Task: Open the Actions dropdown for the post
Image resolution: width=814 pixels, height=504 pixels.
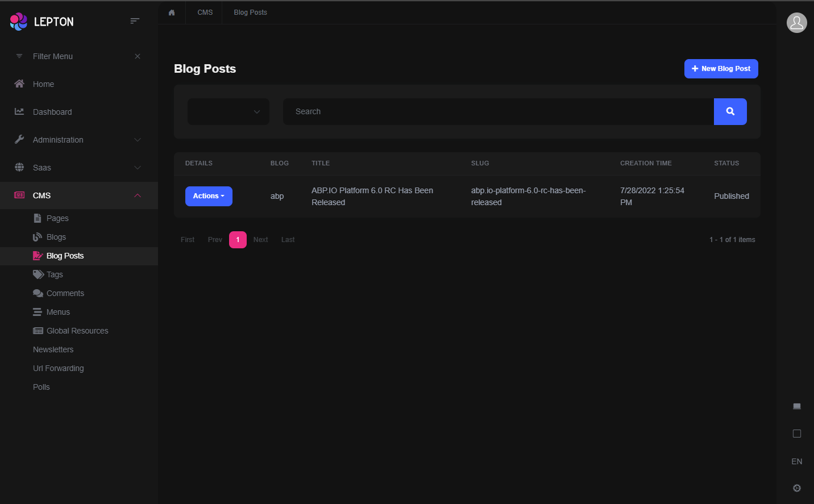Action: pyautogui.click(x=209, y=196)
